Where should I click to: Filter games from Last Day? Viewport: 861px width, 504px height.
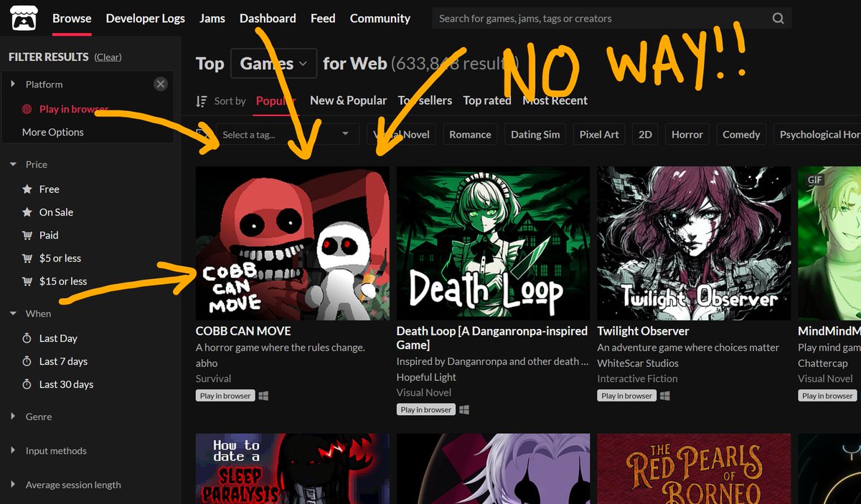(58, 338)
